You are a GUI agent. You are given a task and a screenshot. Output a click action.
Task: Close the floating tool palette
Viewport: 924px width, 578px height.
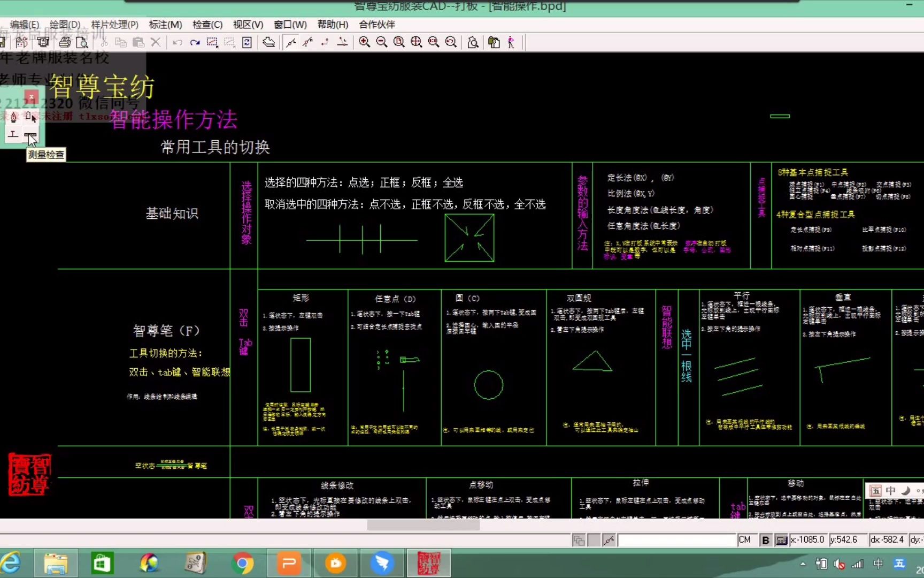click(x=32, y=97)
